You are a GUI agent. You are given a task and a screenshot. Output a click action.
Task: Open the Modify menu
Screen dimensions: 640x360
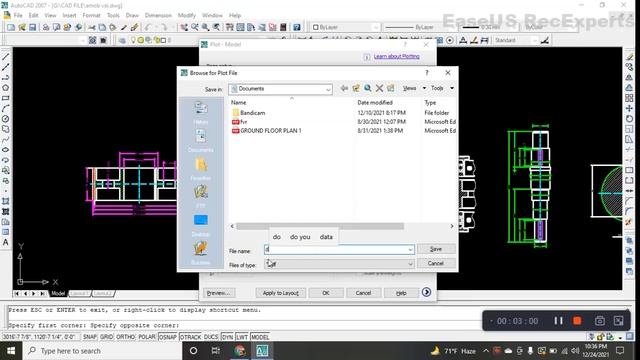(187, 15)
